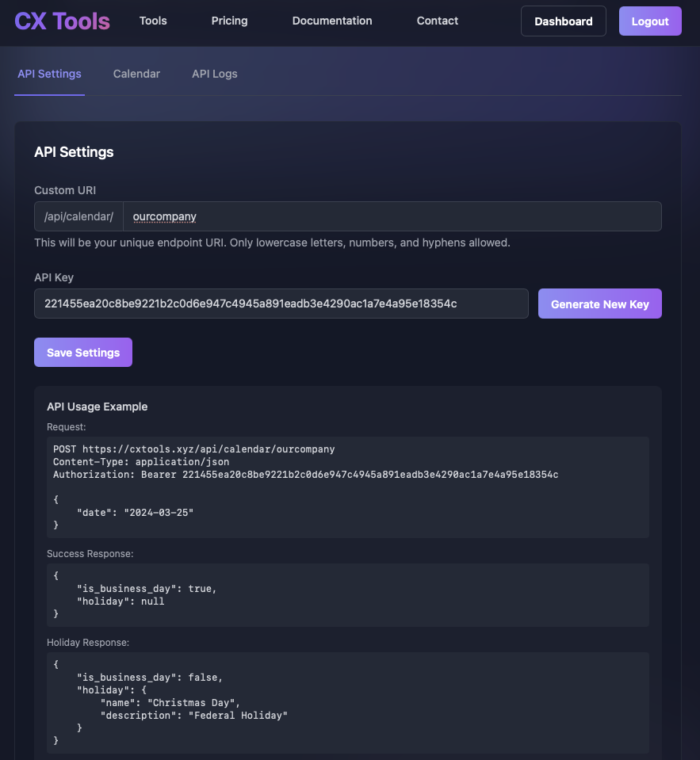Switch to the Calendar tab
Viewport: 700px width, 760px height.
coord(136,74)
